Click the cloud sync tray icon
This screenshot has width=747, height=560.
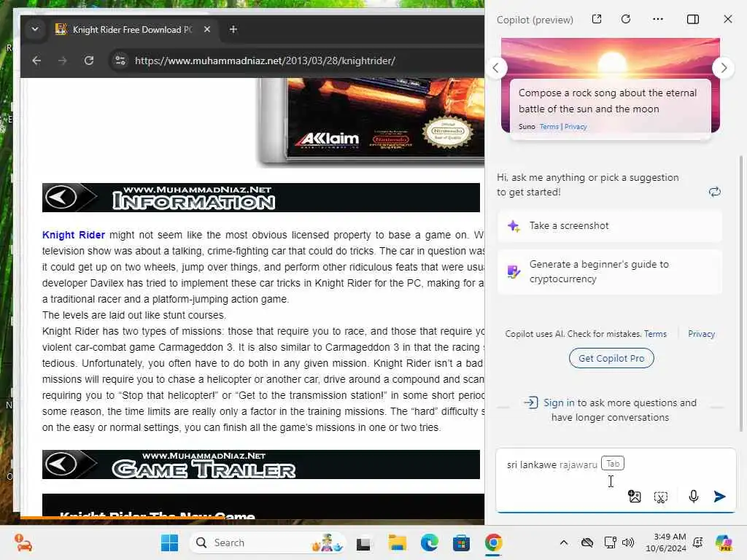587,542
